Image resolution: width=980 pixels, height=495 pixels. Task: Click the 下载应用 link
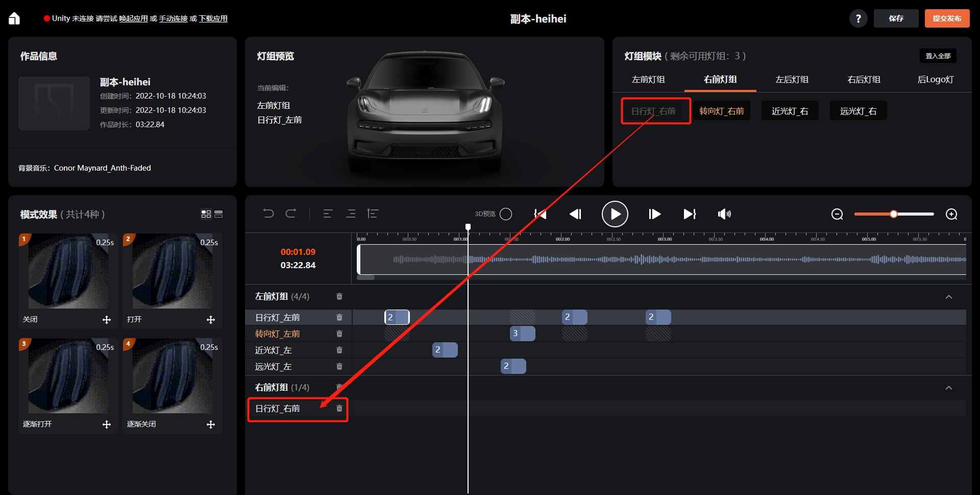tap(213, 18)
